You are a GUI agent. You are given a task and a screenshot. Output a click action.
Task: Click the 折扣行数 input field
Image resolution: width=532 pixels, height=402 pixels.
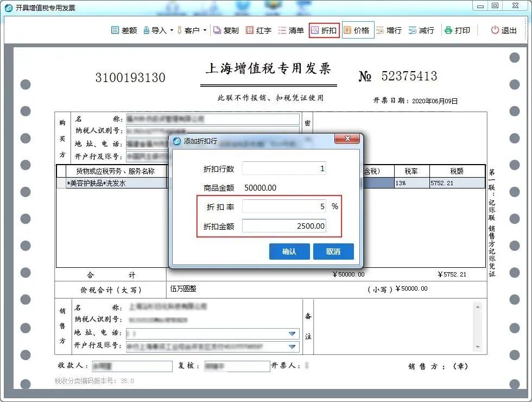point(284,168)
